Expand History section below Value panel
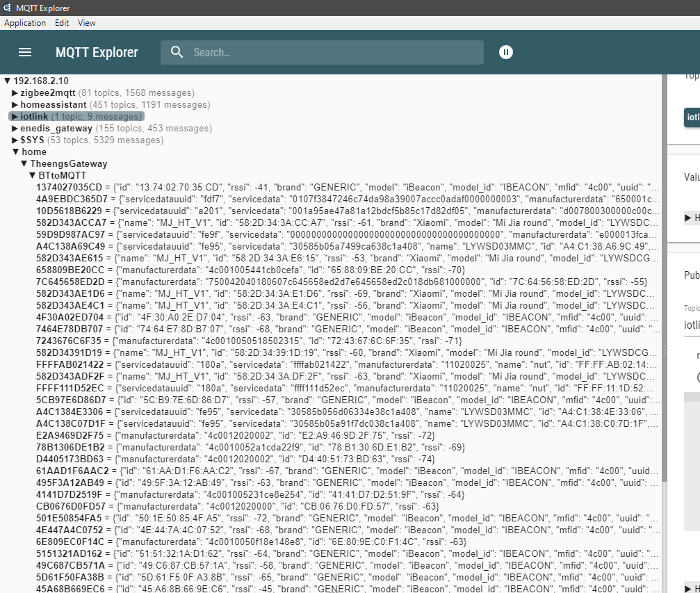The image size is (700, 593). [689, 218]
